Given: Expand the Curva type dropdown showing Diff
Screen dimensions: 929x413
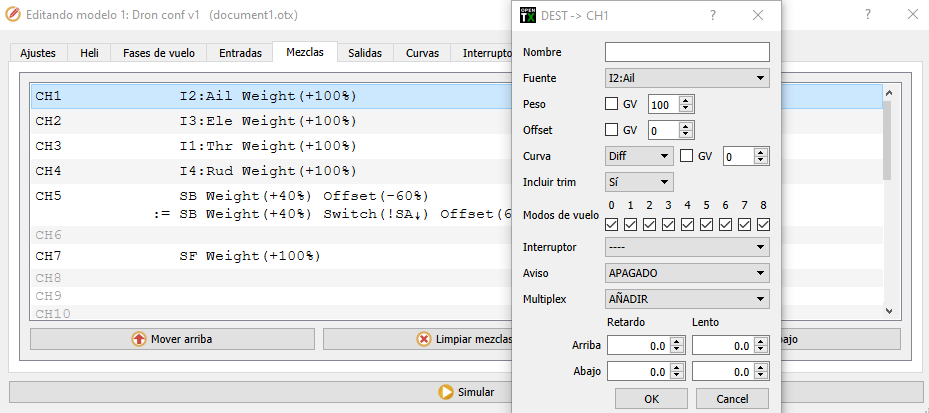Looking at the screenshot, I should click(x=639, y=156).
